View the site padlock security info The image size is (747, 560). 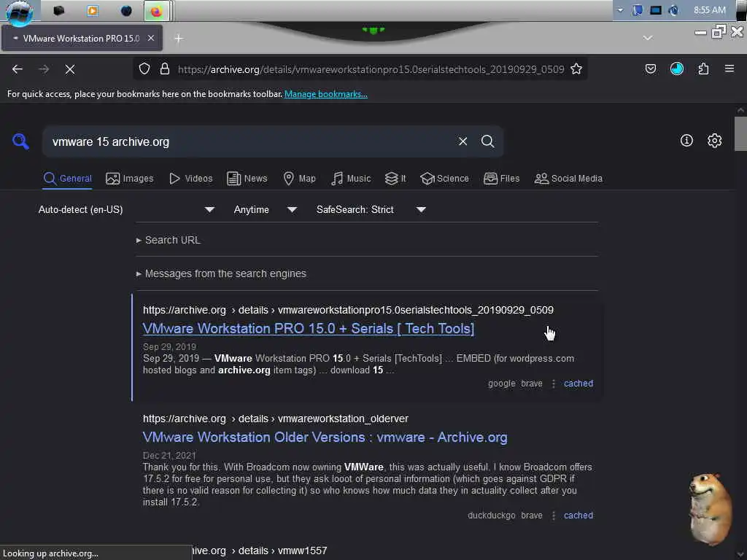click(165, 69)
